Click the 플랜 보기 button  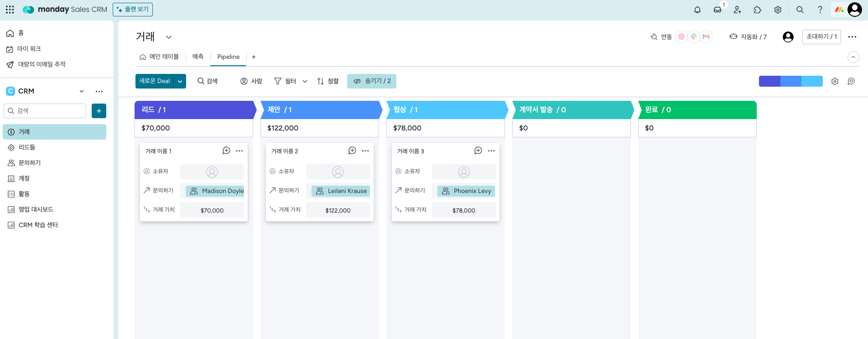pos(133,10)
